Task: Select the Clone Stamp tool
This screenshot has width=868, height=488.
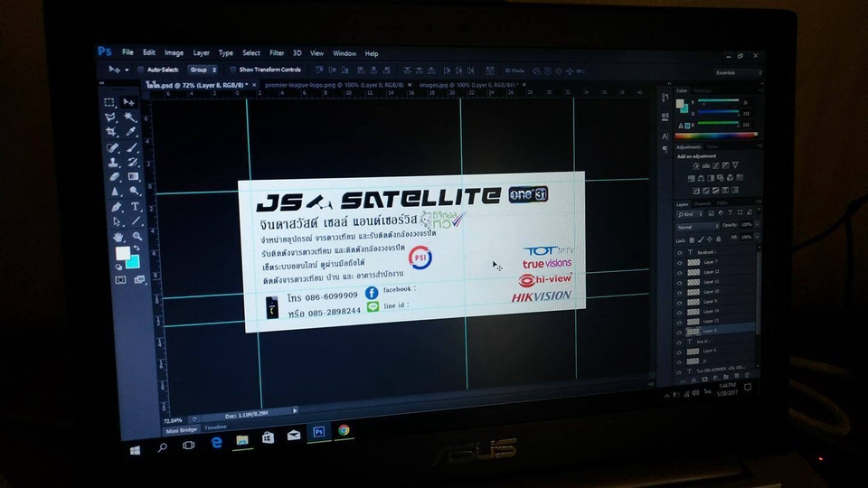Action: [x=113, y=162]
